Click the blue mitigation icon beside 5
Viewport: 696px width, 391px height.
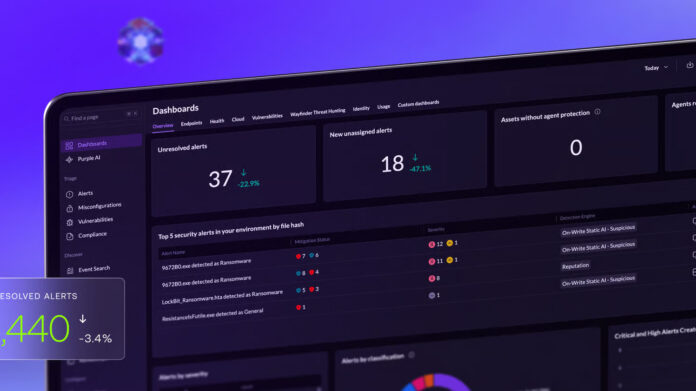(x=298, y=290)
